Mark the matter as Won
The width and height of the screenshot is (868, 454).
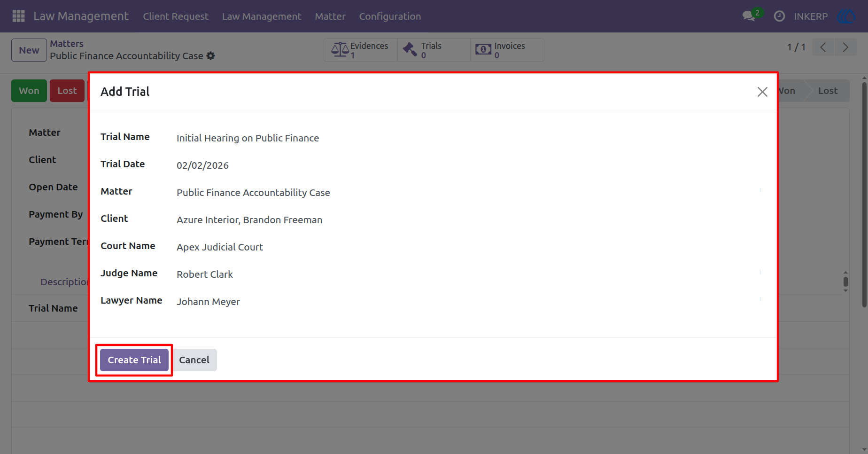(x=29, y=91)
